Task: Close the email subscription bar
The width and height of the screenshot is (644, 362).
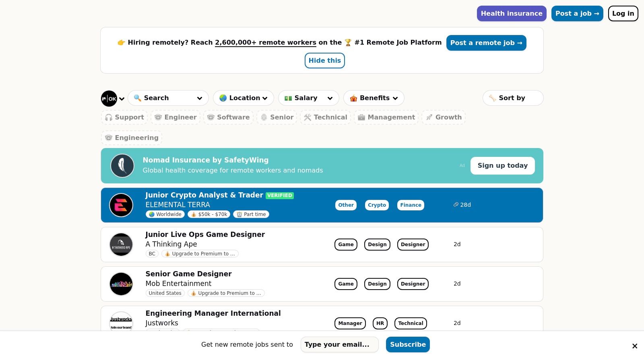Action: pos(635,346)
